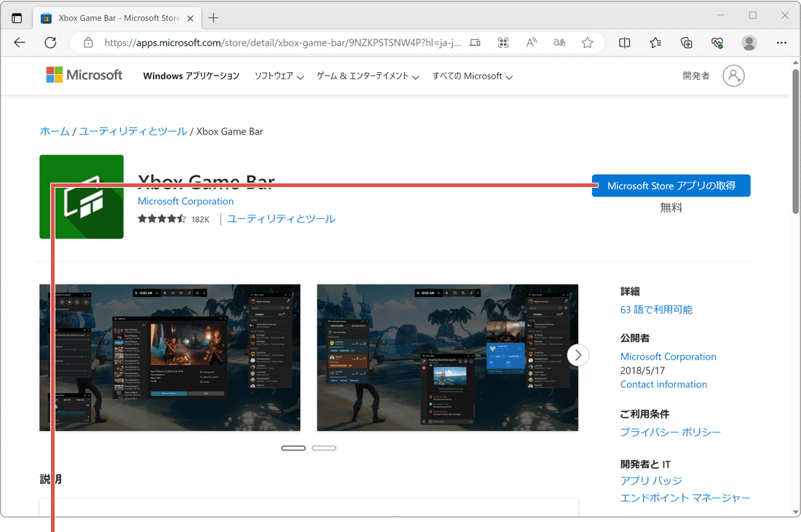The height and width of the screenshot is (532, 801).
Task: View Contact information for the publisher
Action: (x=663, y=384)
